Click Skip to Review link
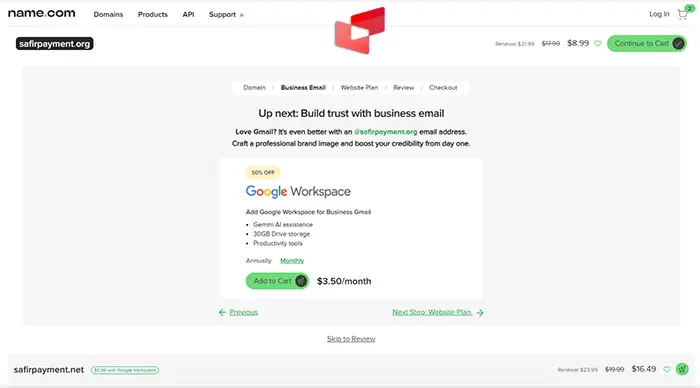Viewport: 700px width, 388px height. (x=351, y=339)
